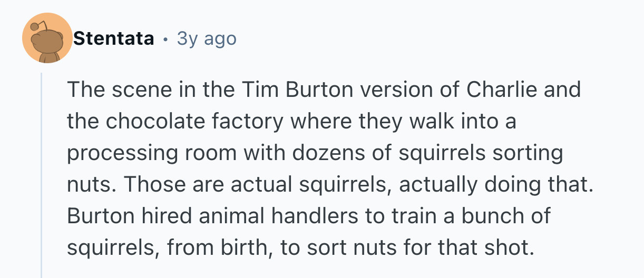
Task: Click Stentata's Snoo avatar icon
Action: pyautogui.click(x=47, y=38)
